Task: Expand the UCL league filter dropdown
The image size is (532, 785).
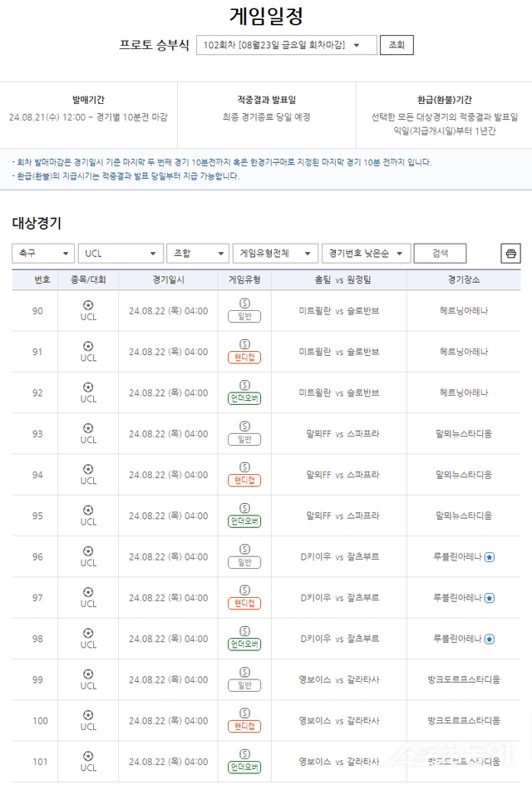Action: coord(121,254)
